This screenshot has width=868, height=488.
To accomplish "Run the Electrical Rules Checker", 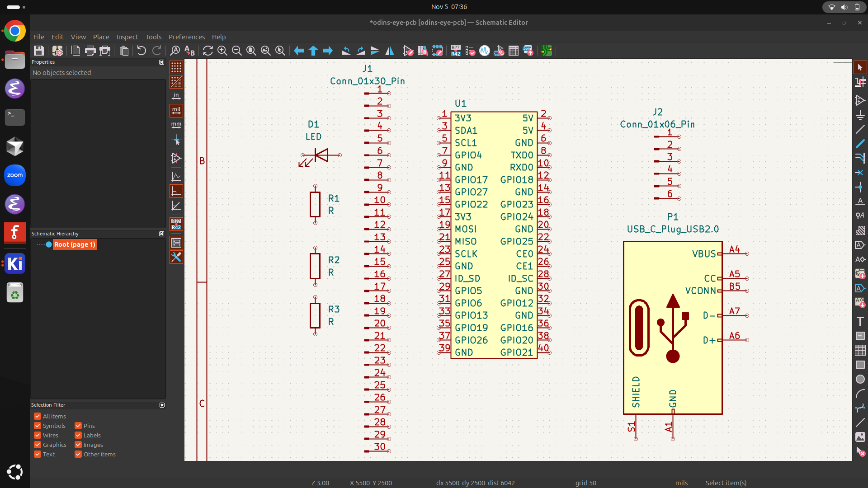I will (470, 51).
